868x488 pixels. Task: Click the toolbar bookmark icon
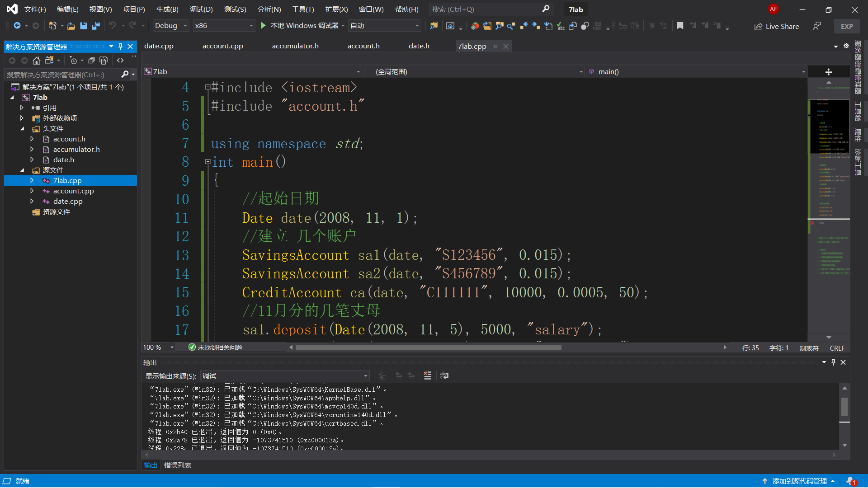click(x=679, y=26)
